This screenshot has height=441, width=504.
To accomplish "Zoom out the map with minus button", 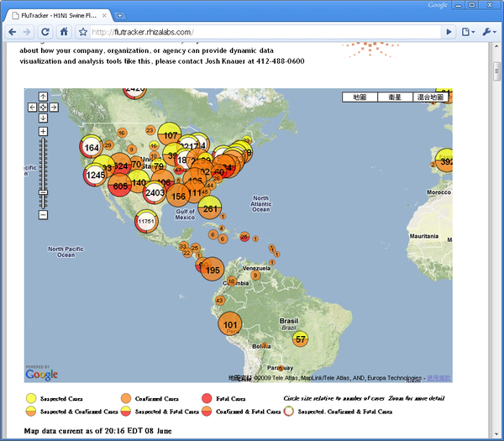I will point(43,215).
